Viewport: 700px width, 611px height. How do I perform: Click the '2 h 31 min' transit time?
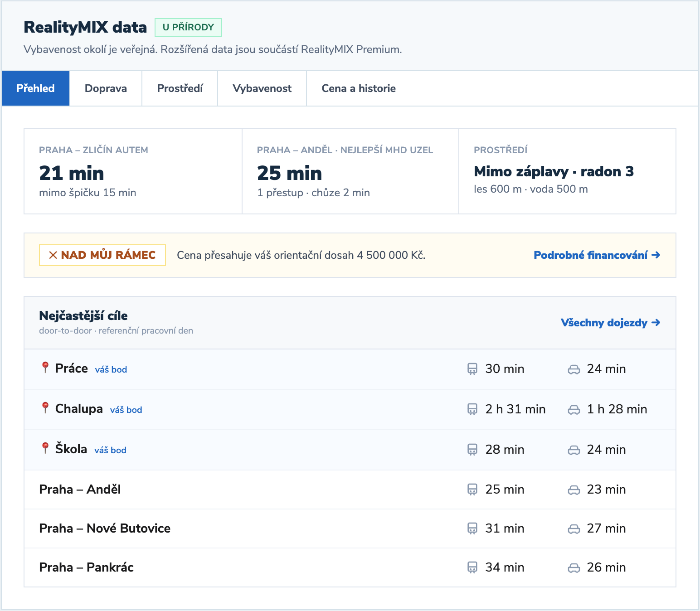tap(515, 409)
